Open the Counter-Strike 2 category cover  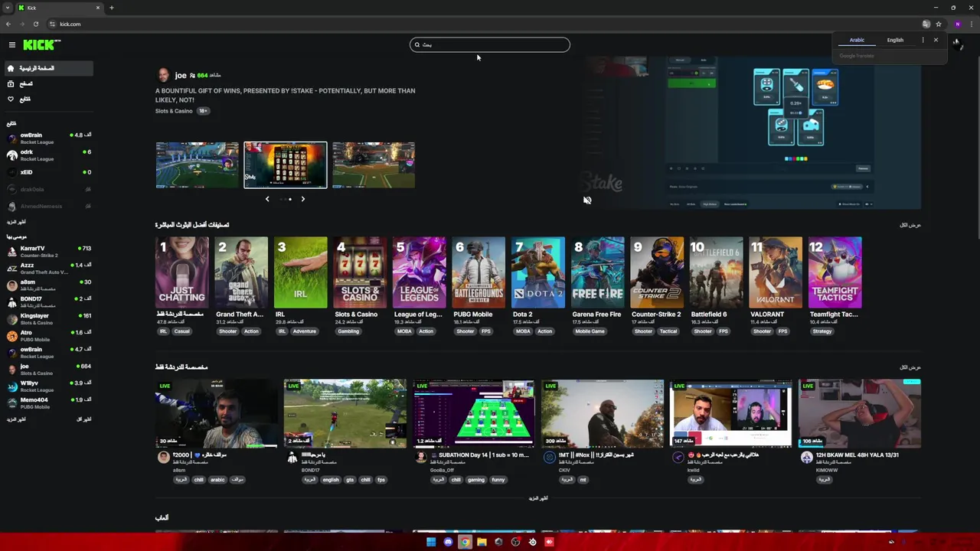[657, 272]
